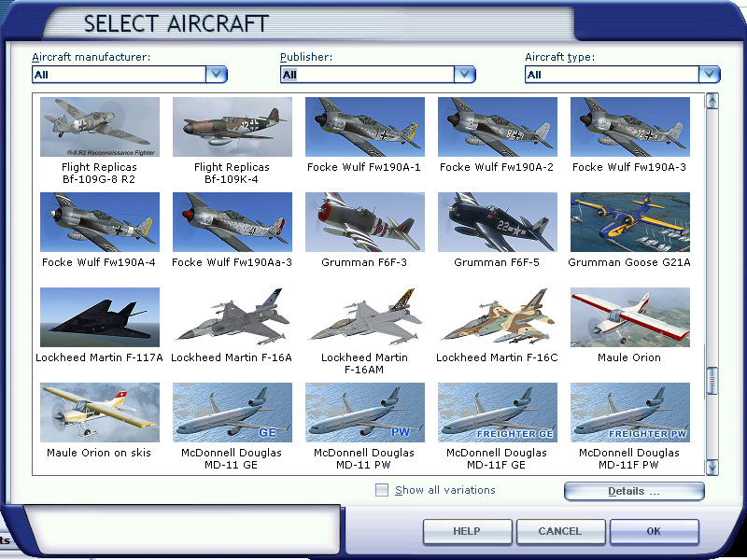Choose the Maule Orion on skis thumbnail

[x=100, y=413]
